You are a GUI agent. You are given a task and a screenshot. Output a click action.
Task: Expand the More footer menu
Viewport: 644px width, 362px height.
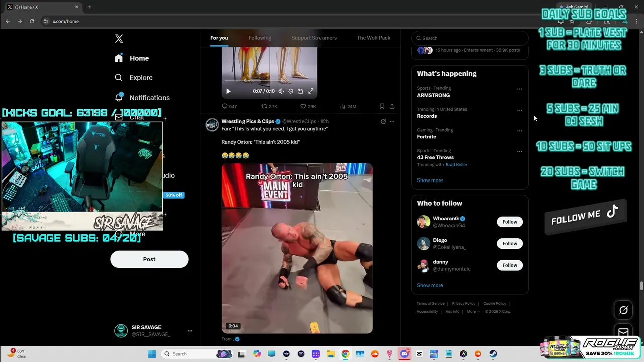(x=473, y=312)
